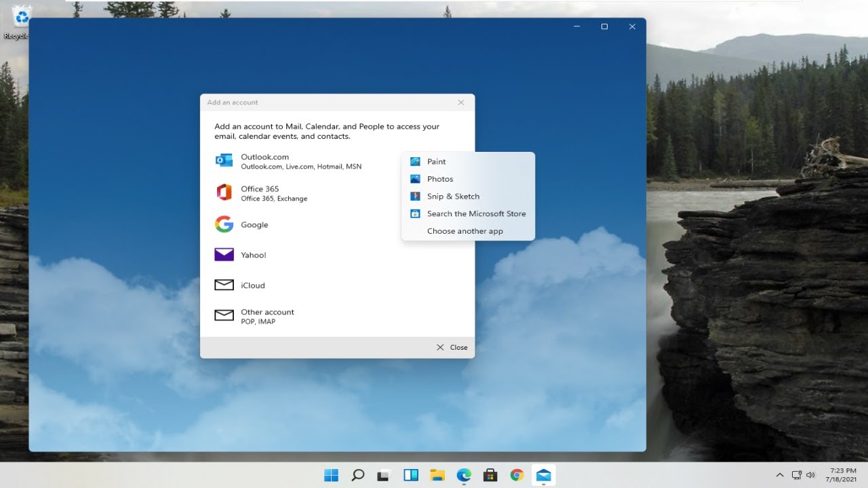The width and height of the screenshot is (868, 488).
Task: Open Microsoft Edge from the taskbar
Action: [x=464, y=475]
